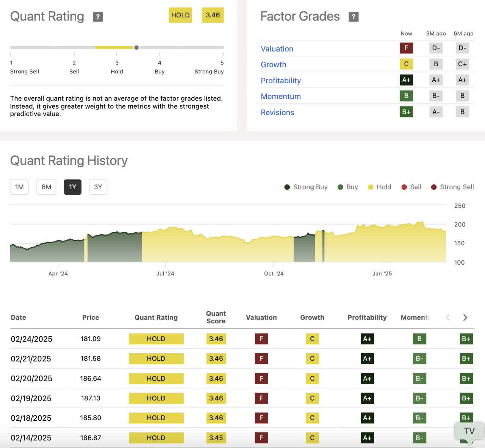
Task: Click the date 02/19/2025
Action: coord(31,398)
